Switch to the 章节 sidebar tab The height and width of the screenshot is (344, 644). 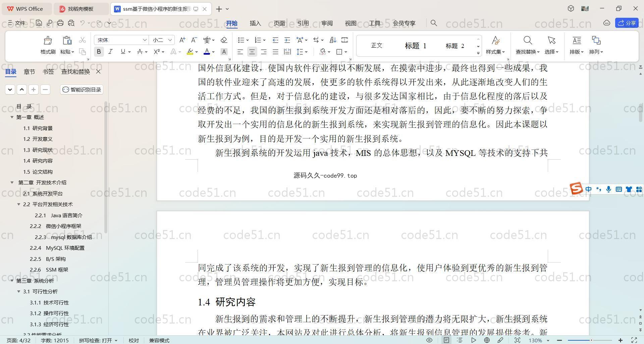29,71
